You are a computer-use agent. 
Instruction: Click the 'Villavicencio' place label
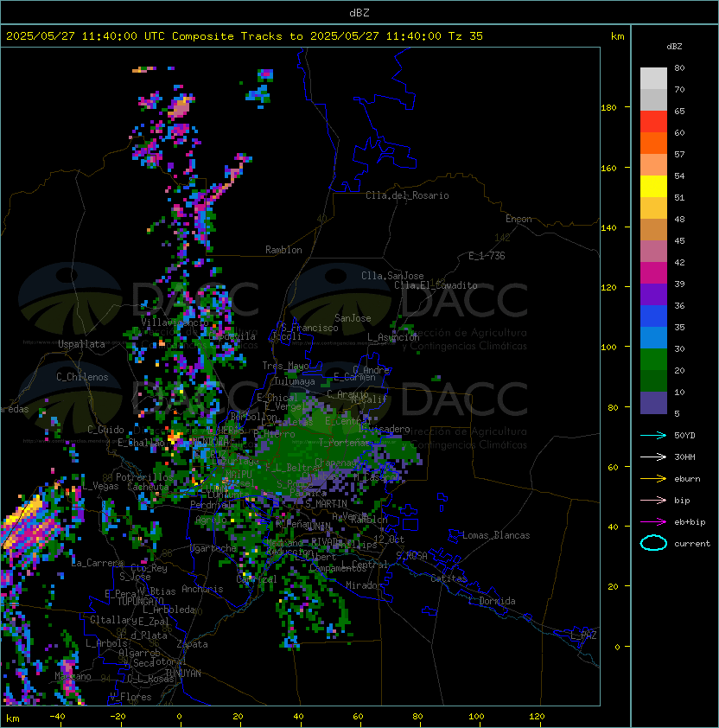click(175, 322)
